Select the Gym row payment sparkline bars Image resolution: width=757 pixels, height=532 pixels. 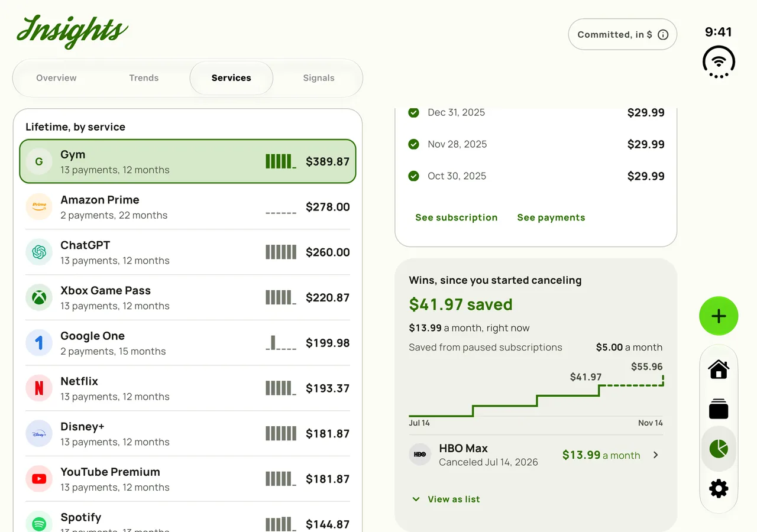(x=281, y=161)
